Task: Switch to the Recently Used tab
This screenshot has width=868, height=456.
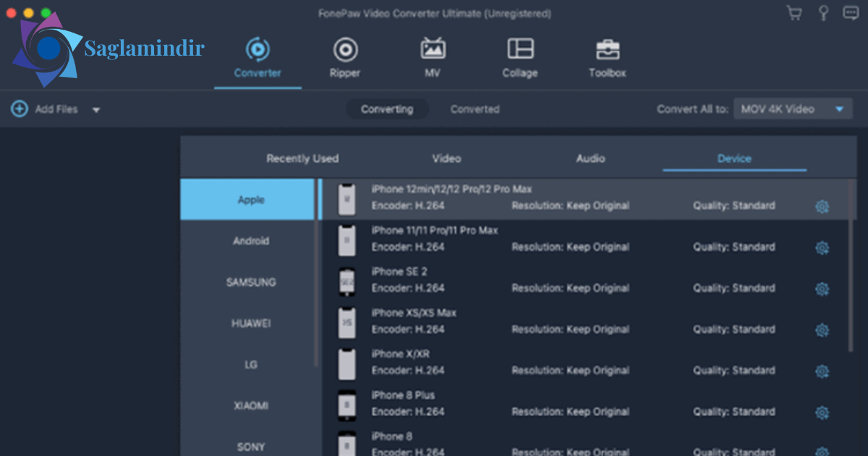Action: pyautogui.click(x=302, y=159)
